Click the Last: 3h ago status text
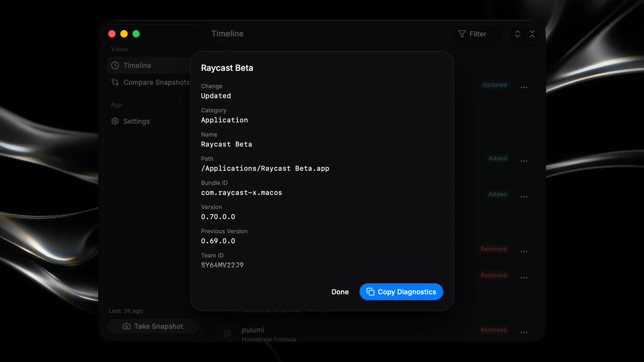Image resolution: width=644 pixels, height=362 pixels. (126, 311)
